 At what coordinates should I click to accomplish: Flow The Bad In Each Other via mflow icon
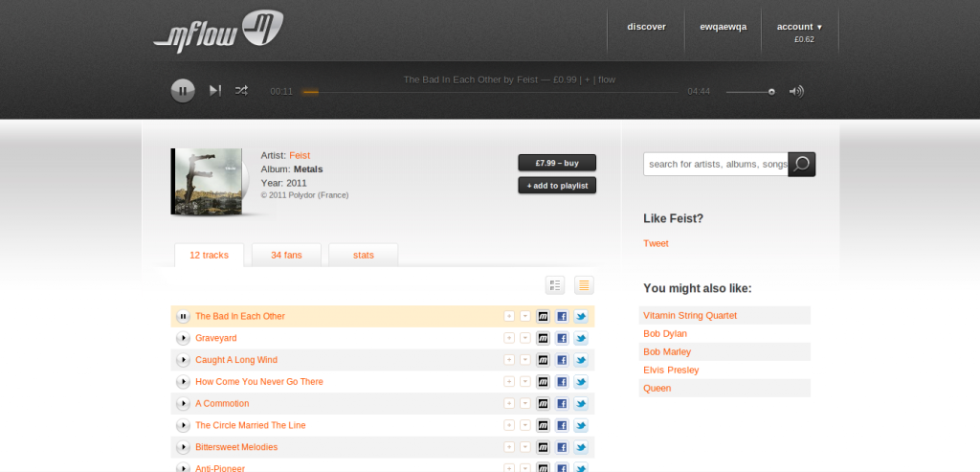(x=544, y=316)
